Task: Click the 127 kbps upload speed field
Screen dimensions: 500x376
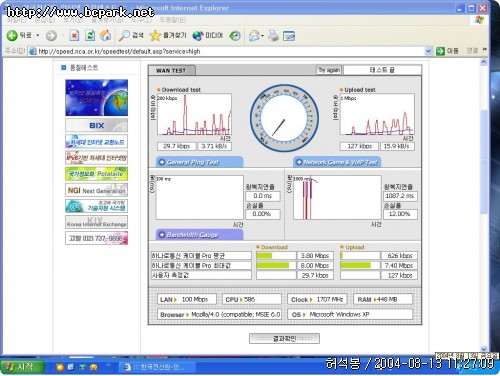Action: click(x=359, y=146)
